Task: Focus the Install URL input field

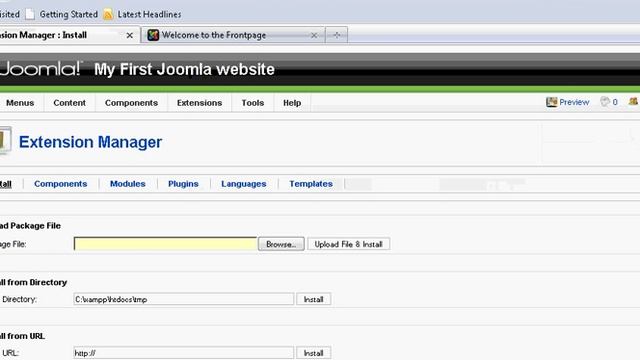Action: click(184, 353)
